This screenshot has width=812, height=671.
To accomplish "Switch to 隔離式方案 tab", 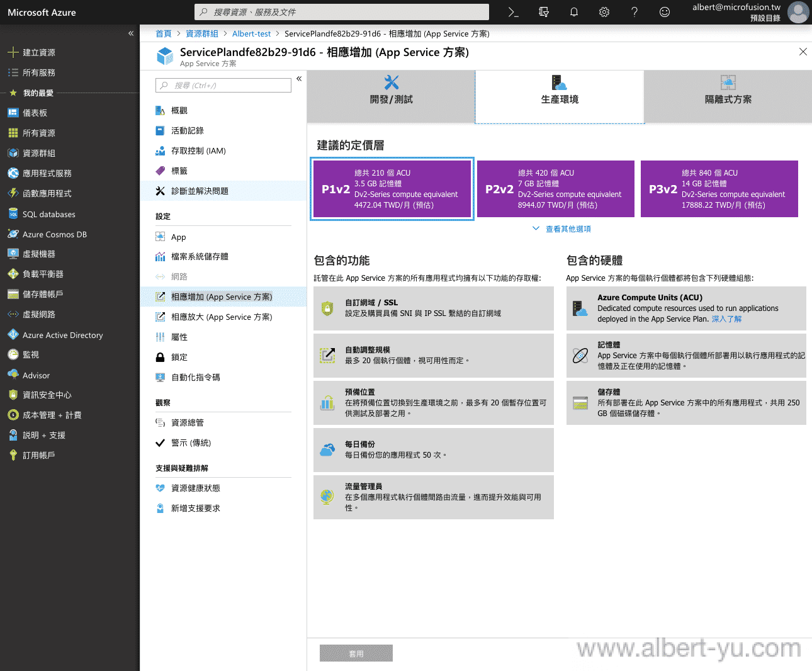I will coord(728,96).
